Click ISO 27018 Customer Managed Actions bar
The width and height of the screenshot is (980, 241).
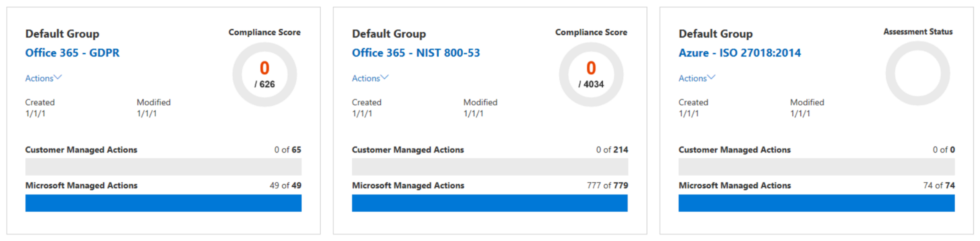pos(817,167)
